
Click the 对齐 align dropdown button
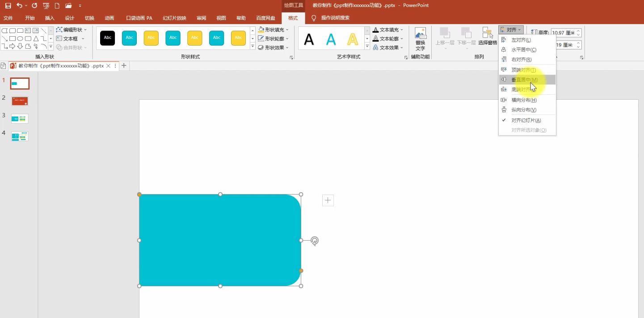pos(510,30)
